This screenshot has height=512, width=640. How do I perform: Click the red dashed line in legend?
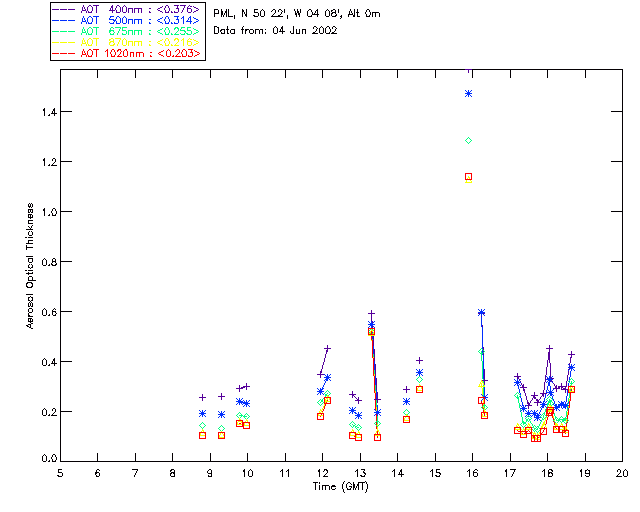coord(64,54)
